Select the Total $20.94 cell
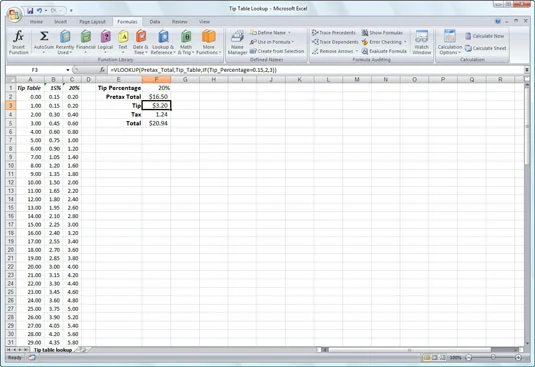 pyautogui.click(x=156, y=123)
